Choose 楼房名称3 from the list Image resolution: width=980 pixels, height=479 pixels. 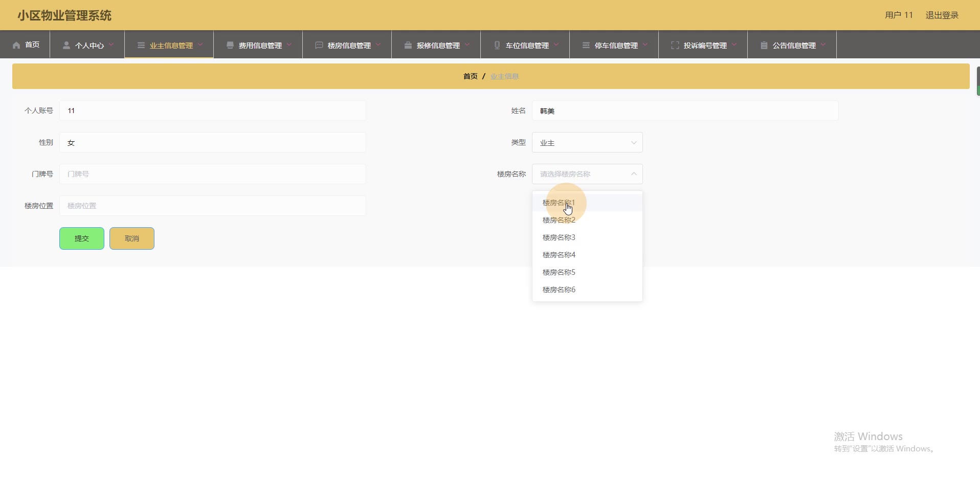[x=559, y=237]
